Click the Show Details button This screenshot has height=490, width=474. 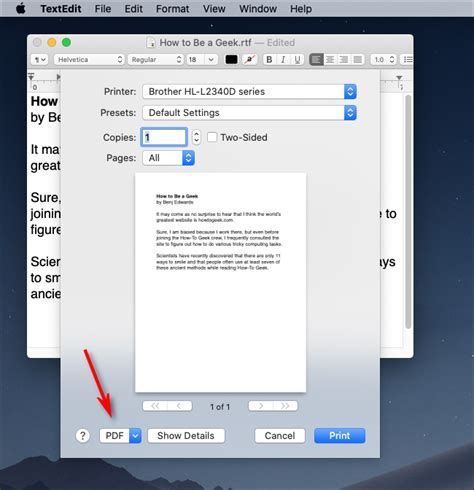click(x=186, y=436)
